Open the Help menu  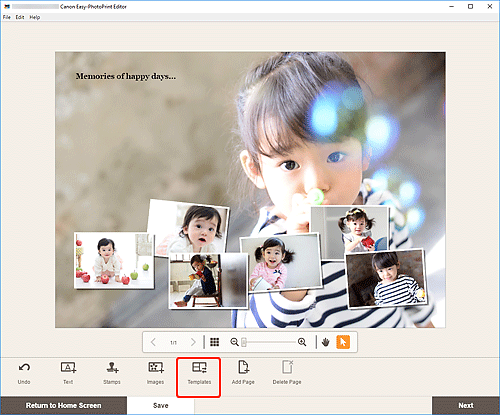[35, 17]
